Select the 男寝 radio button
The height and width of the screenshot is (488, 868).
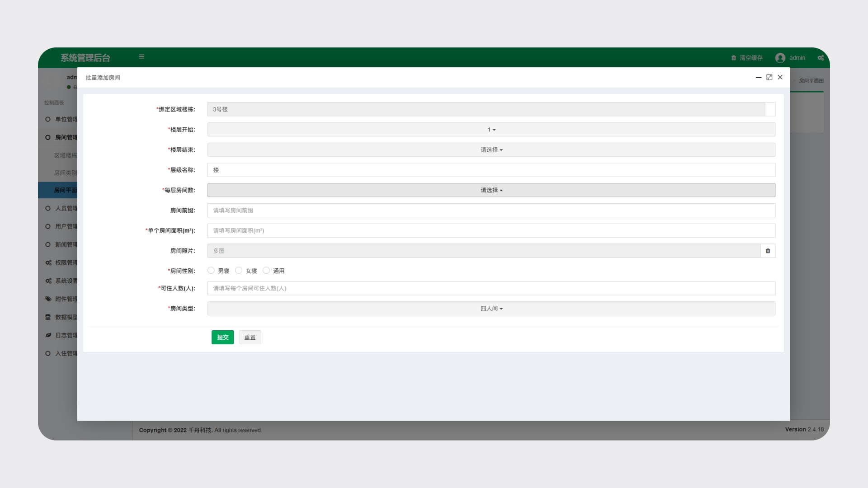pos(211,271)
